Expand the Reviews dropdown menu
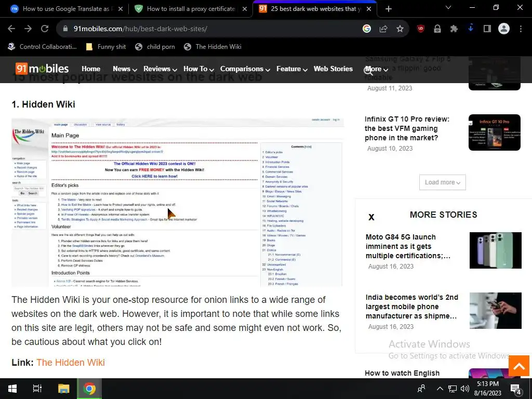Image resolution: width=532 pixels, height=399 pixels. point(160,69)
